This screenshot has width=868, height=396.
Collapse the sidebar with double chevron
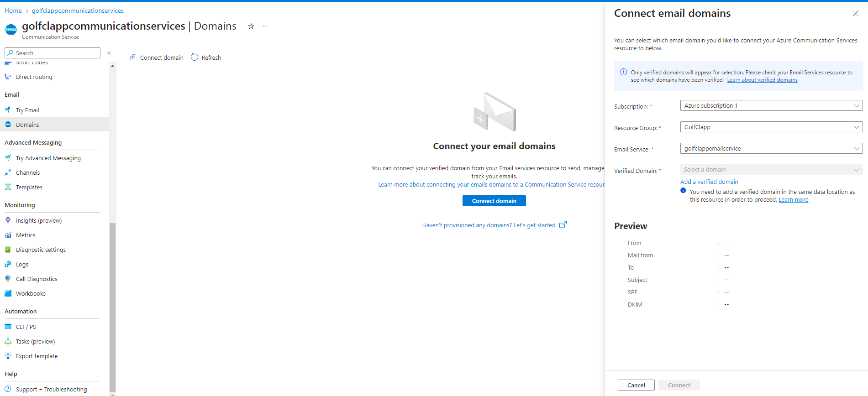point(110,53)
